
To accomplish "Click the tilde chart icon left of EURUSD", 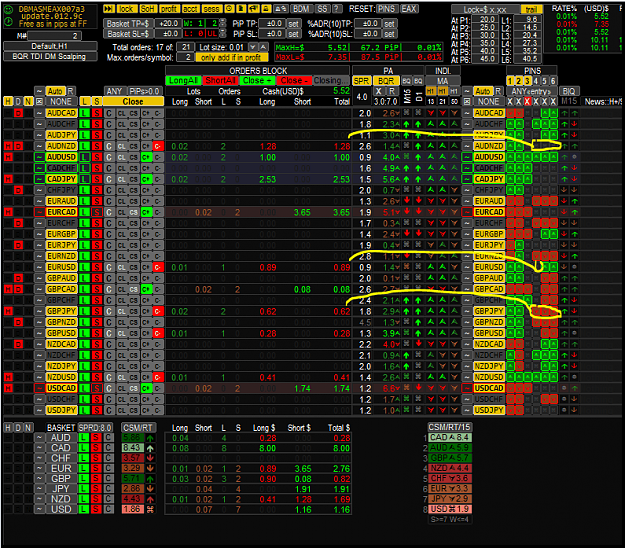I will pos(39,267).
